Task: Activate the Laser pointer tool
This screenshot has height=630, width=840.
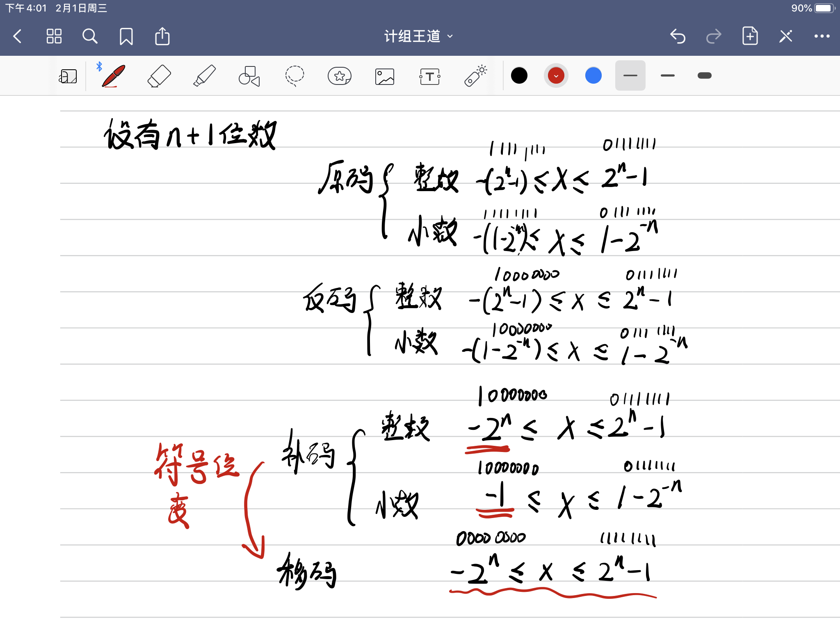Action: tap(475, 76)
